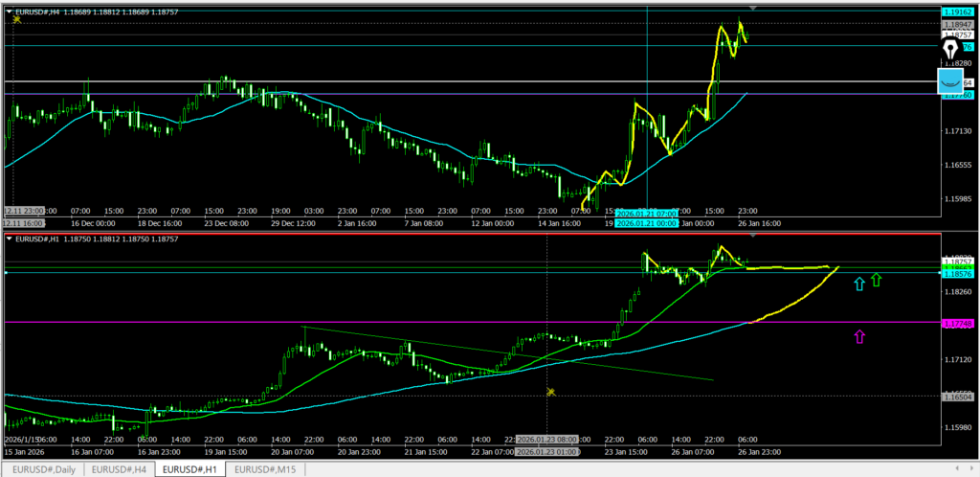
Task: Click the yellow star marker in H4 chart
Action: 16,19
